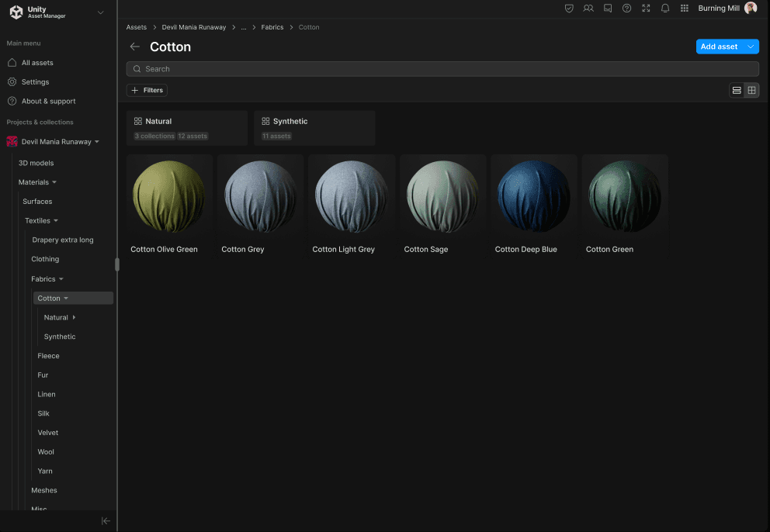770x532 pixels.
Task: Open the Unity apps grid launcher
Action: tap(685, 9)
